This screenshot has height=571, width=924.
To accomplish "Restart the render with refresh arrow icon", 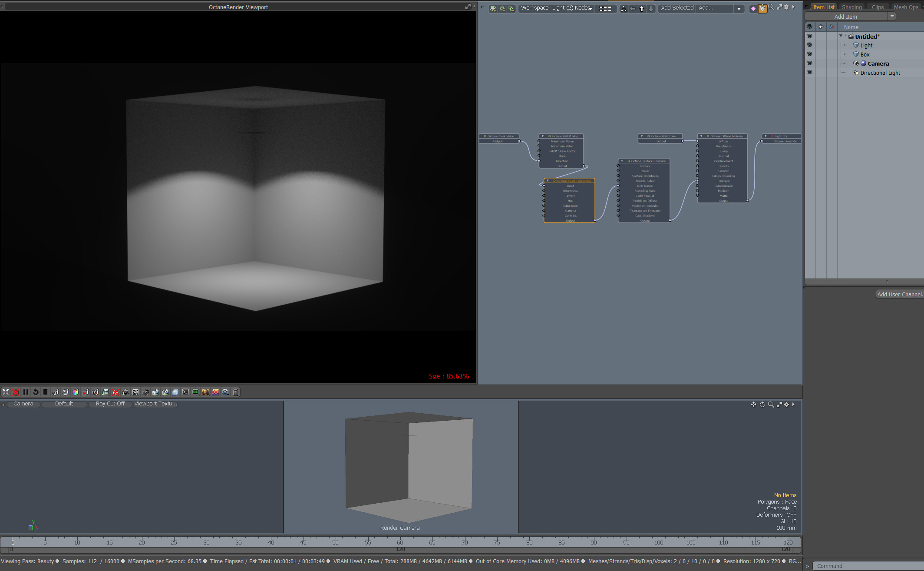I will 36,392.
